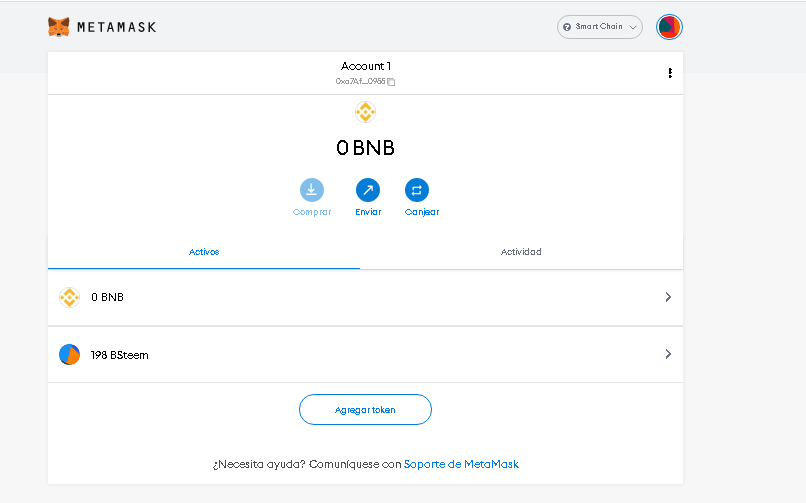Click the question mark icon in the network selector

[567, 27]
